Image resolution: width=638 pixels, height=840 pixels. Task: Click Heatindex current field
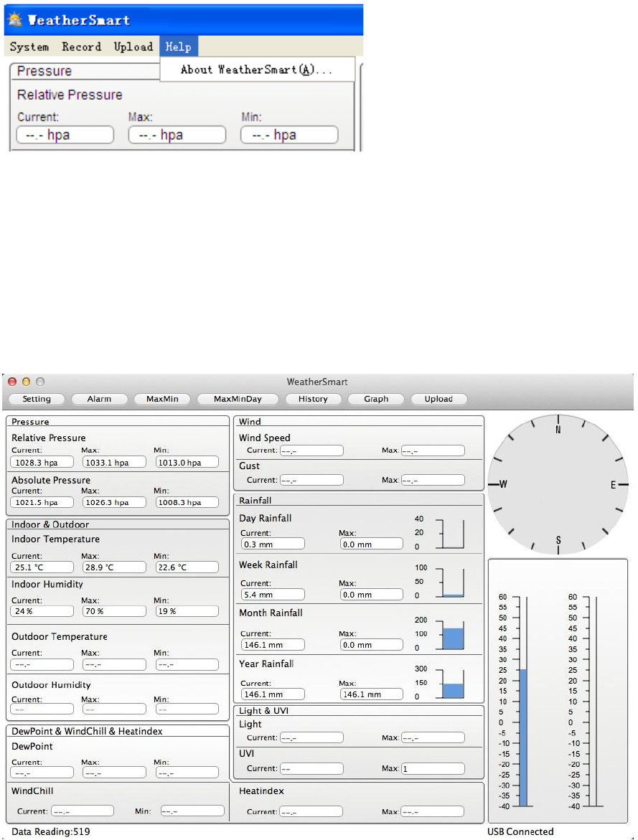[311, 811]
